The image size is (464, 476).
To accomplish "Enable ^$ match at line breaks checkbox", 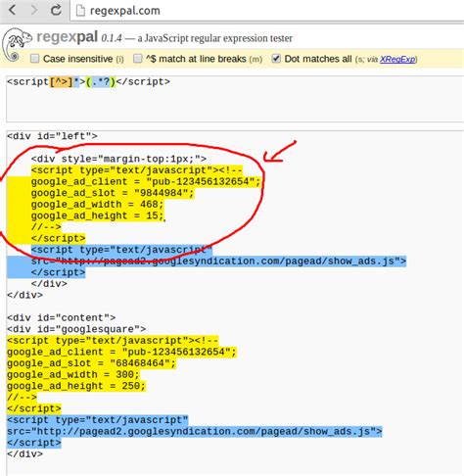I will [x=138, y=59].
